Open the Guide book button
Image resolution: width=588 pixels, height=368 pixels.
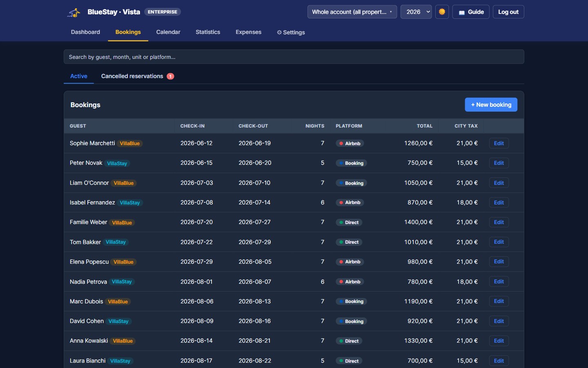tap(471, 12)
